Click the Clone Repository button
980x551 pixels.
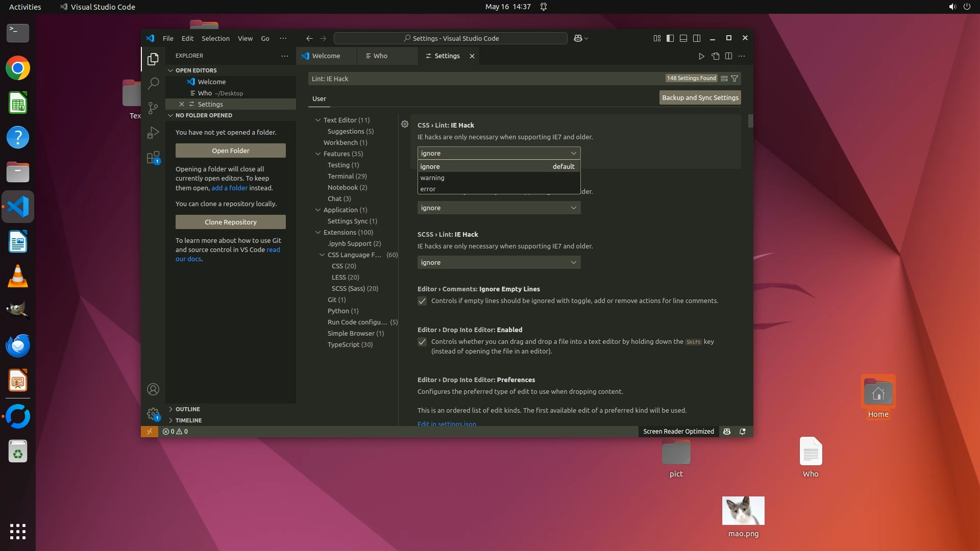230,222
